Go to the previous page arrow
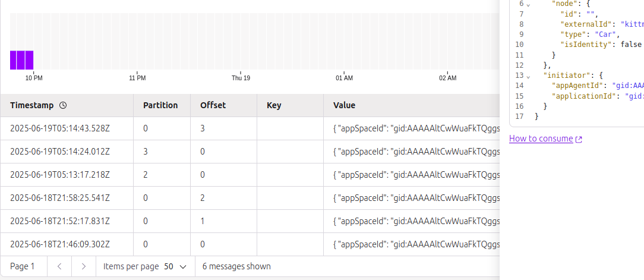This screenshot has height=280, width=644. 59,266
